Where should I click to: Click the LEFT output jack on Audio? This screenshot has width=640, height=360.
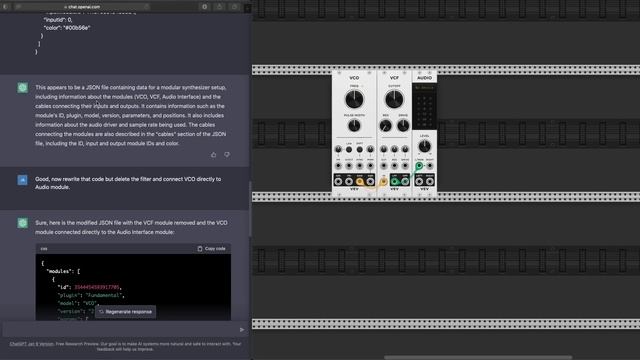coord(419,181)
